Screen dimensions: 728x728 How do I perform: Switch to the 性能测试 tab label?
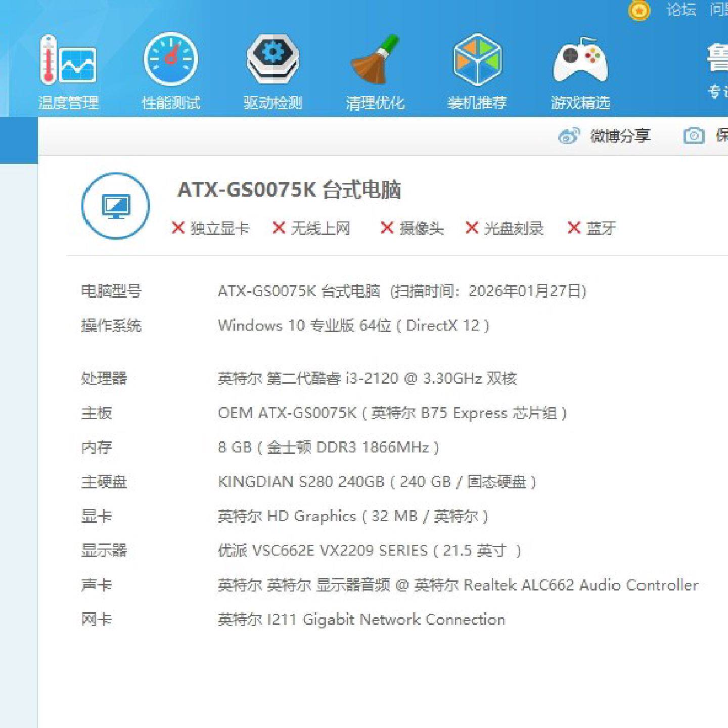click(x=171, y=103)
